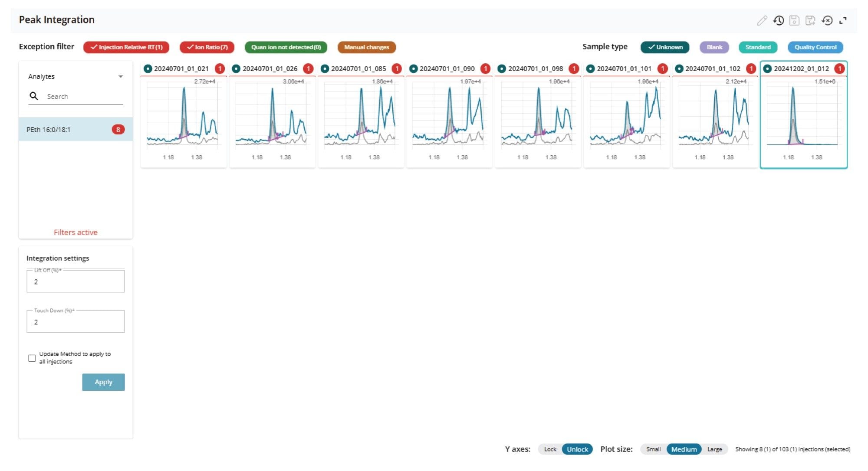Screen dimensions: 868x471
Task: Toggle Manual changes filter chip
Action: click(367, 47)
